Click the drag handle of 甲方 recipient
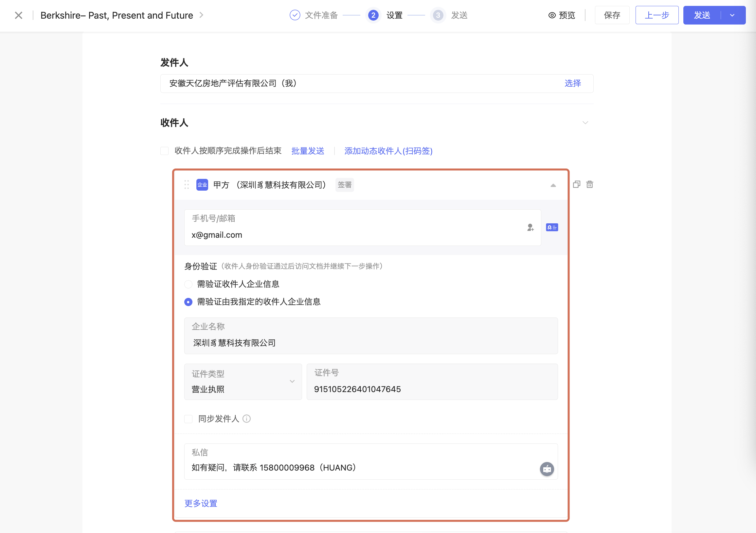This screenshot has width=756, height=533. tap(187, 184)
